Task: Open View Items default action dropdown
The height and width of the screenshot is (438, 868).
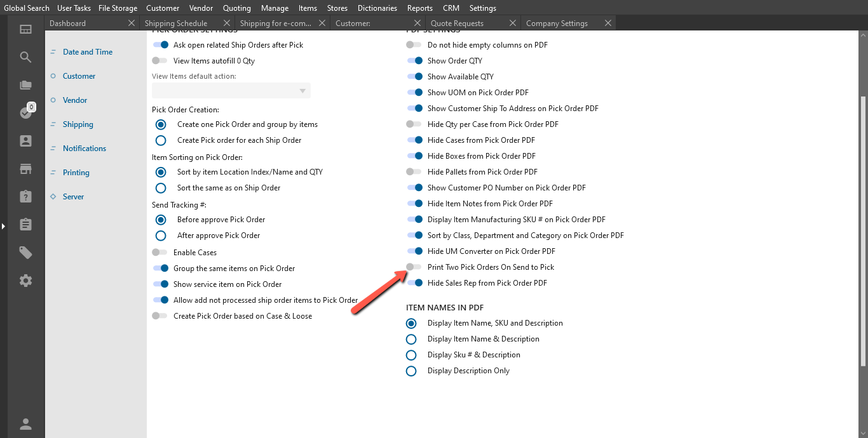Action: pyautogui.click(x=231, y=91)
